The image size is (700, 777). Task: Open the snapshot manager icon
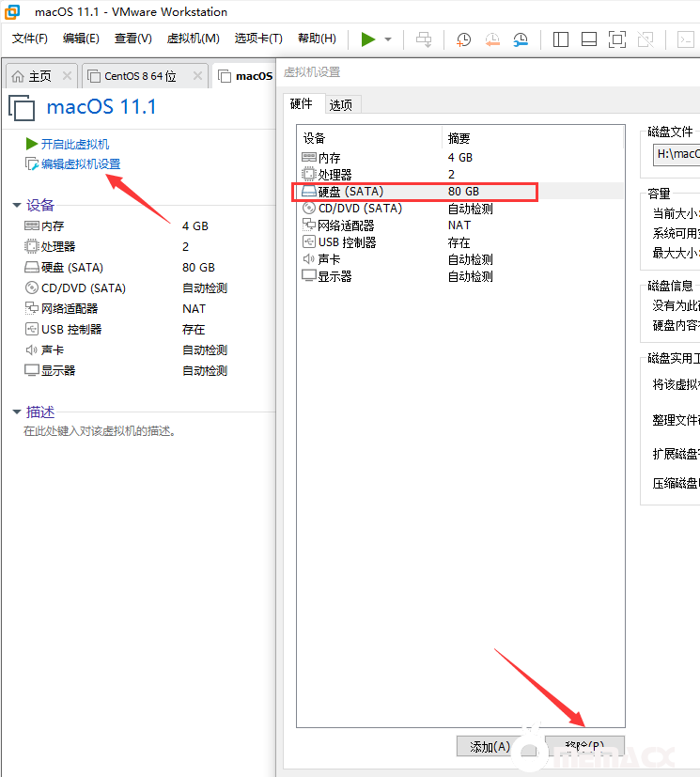click(521, 39)
